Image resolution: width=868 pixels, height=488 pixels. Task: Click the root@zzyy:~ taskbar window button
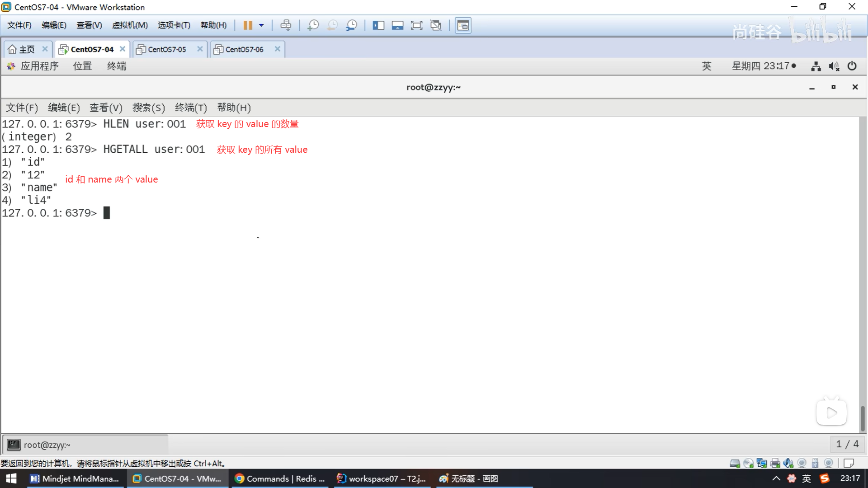click(x=47, y=445)
